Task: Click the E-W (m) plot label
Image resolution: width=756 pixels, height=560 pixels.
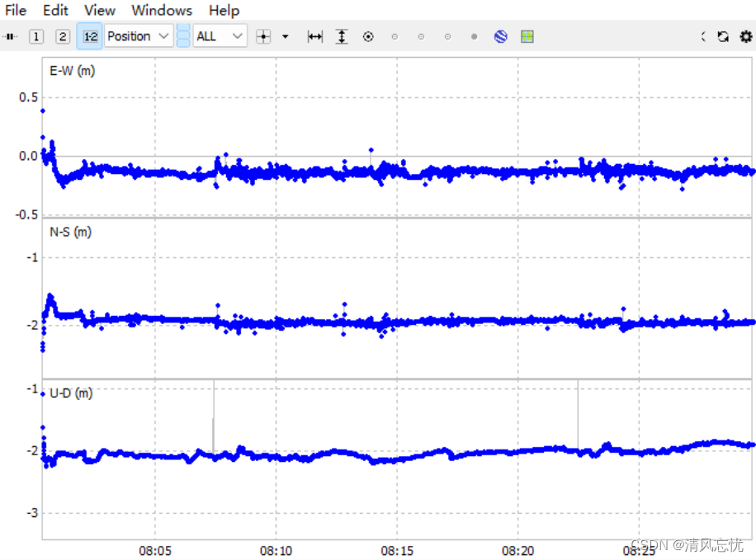Action: click(x=73, y=71)
